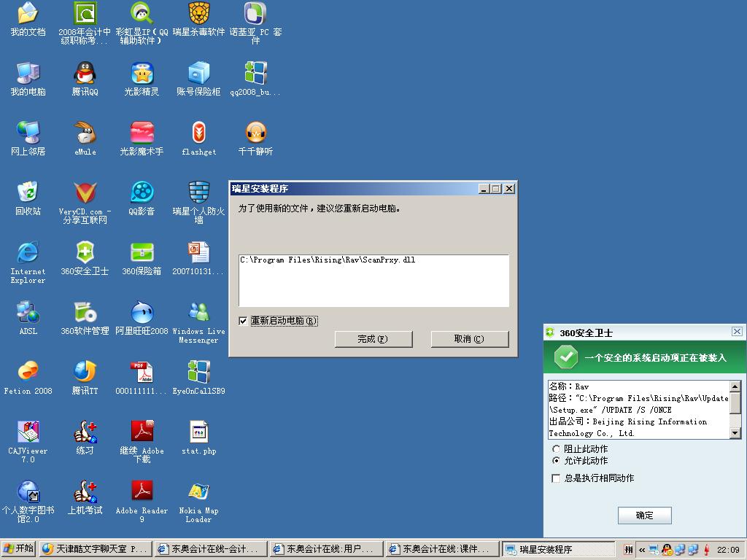Switch to 天津酷文字聊天室 taskbar window
The image size is (747, 560).
(96, 549)
